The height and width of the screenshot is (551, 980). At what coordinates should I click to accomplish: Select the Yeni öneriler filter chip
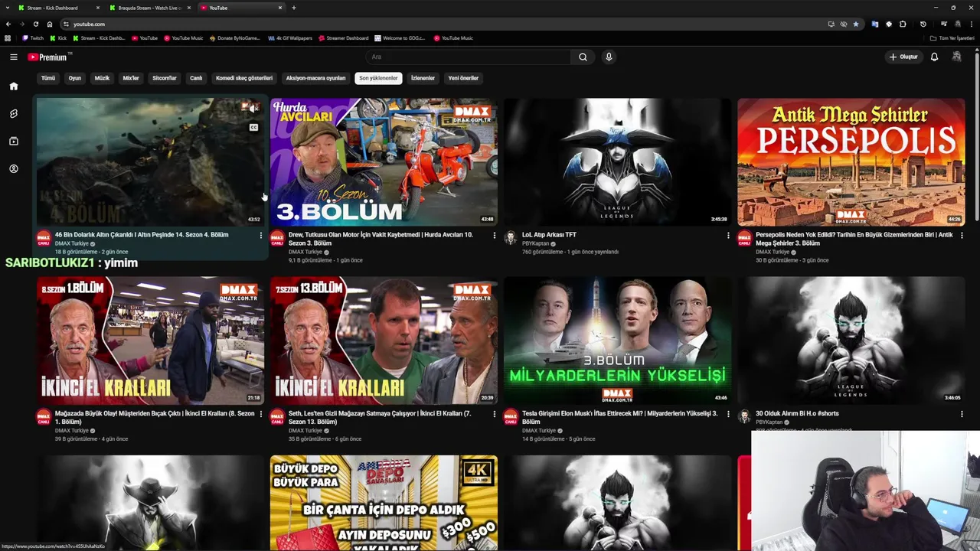[463, 78]
